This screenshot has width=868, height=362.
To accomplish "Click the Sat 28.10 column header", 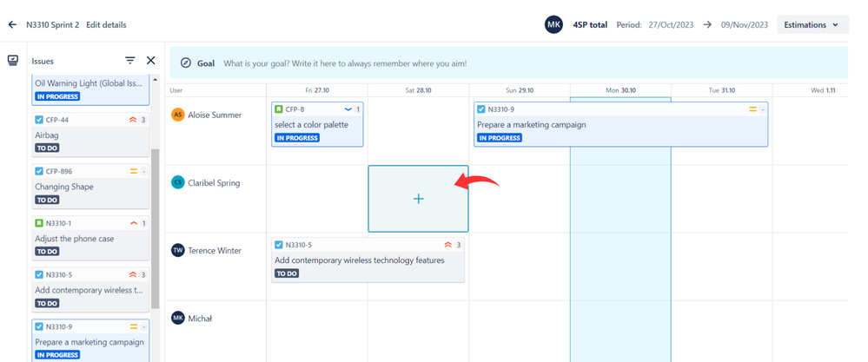I will 419,90.
